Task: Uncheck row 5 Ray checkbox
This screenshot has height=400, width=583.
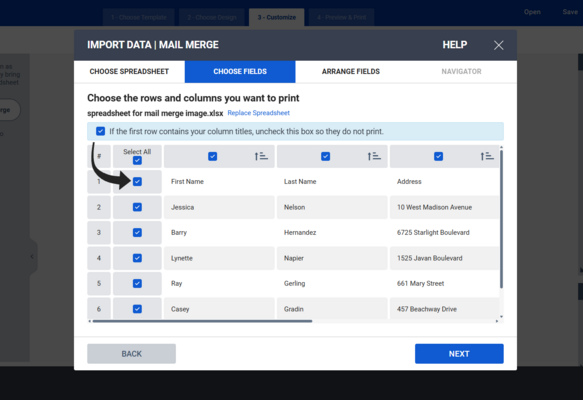Action: click(x=137, y=283)
